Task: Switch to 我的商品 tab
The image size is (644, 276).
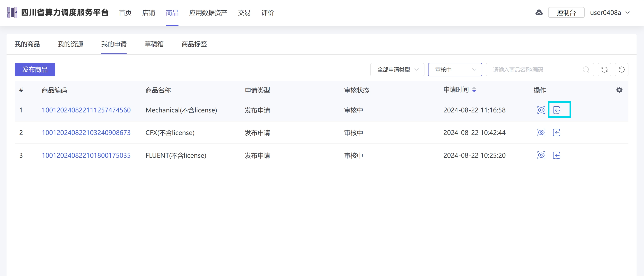Action: 27,44
